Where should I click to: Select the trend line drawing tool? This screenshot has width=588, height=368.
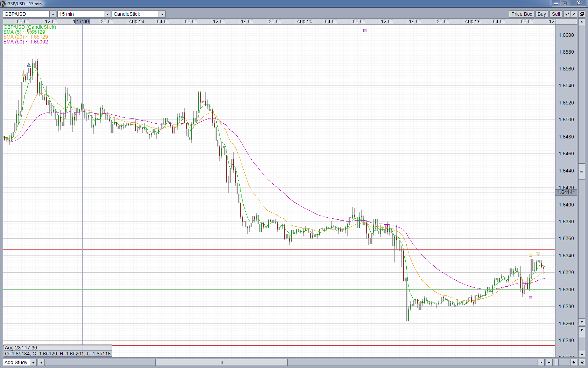tap(574, 14)
